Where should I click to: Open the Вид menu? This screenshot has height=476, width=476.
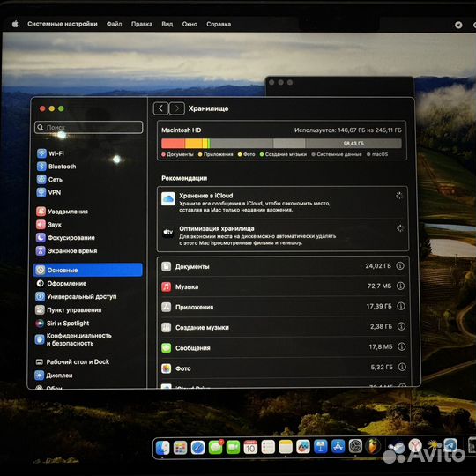[167, 24]
